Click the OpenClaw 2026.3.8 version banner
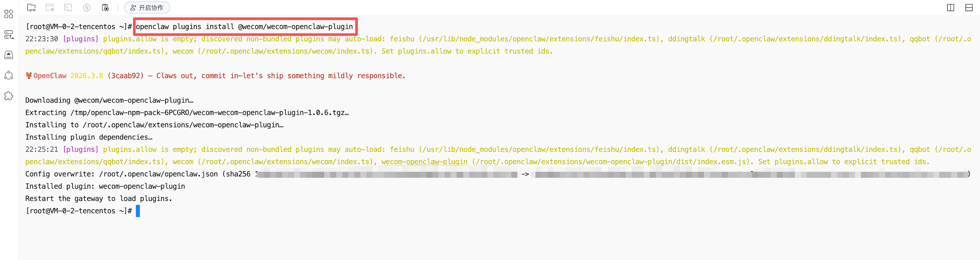Image resolution: width=980 pixels, height=260 pixels. [68, 76]
